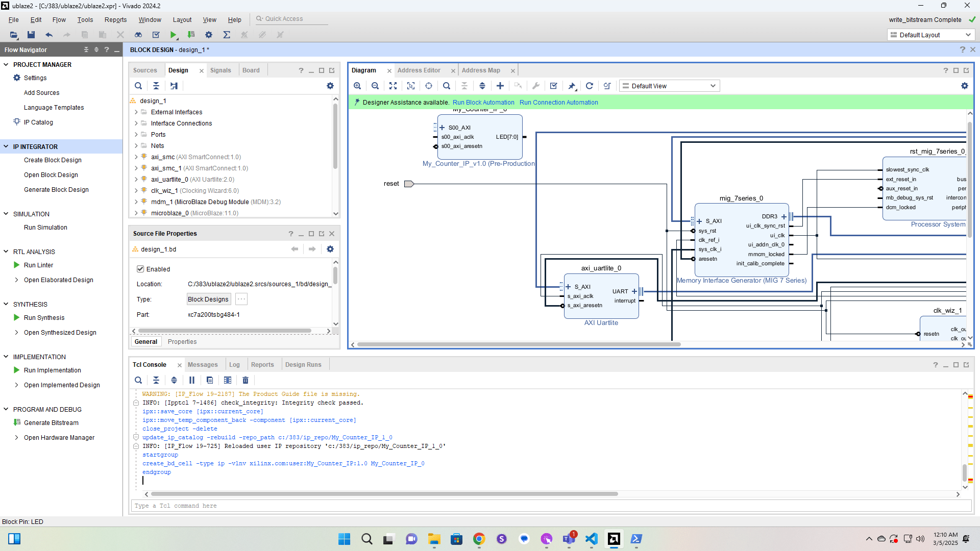Switch to the Address Editor tab
980x551 pixels.
pos(419,70)
